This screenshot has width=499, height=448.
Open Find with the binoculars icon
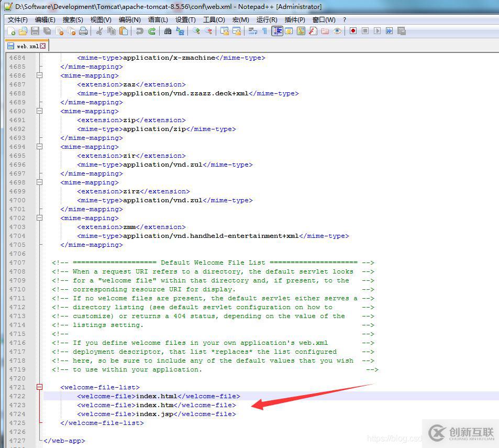tap(168, 31)
